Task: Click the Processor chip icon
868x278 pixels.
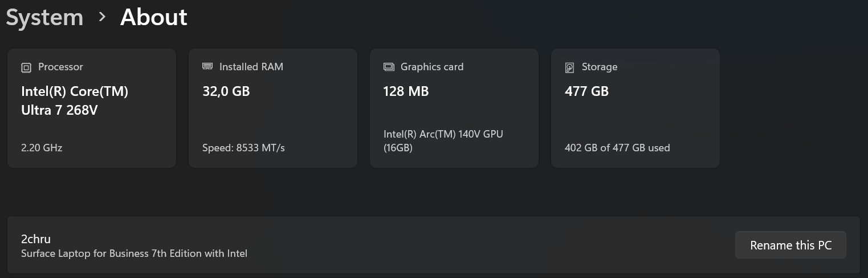Action: click(26, 67)
